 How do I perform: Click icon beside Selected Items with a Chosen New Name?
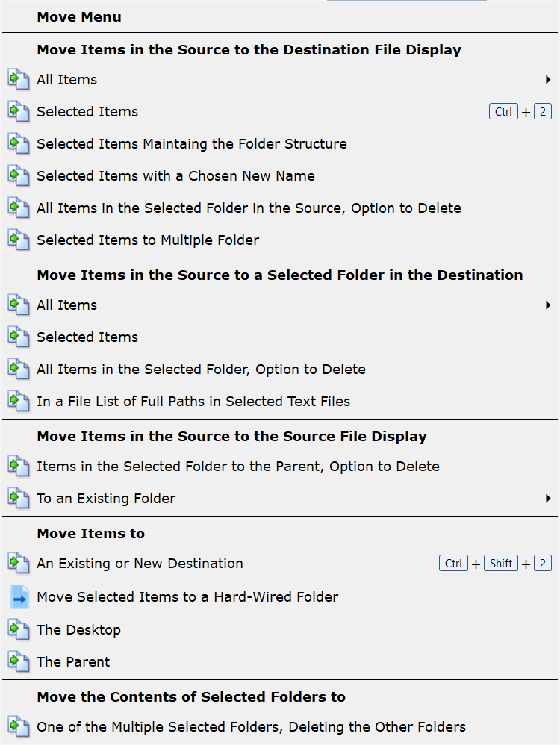pyautogui.click(x=19, y=175)
